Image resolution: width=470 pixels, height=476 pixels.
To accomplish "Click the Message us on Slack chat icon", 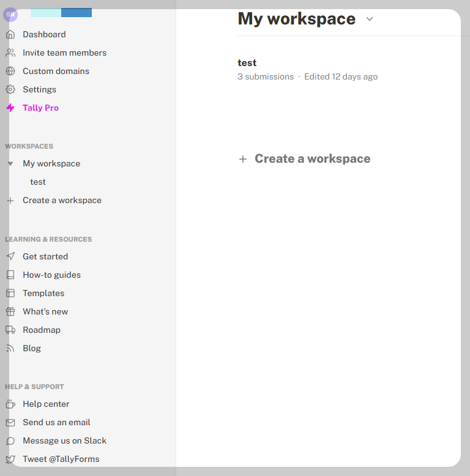I will tap(10, 441).
